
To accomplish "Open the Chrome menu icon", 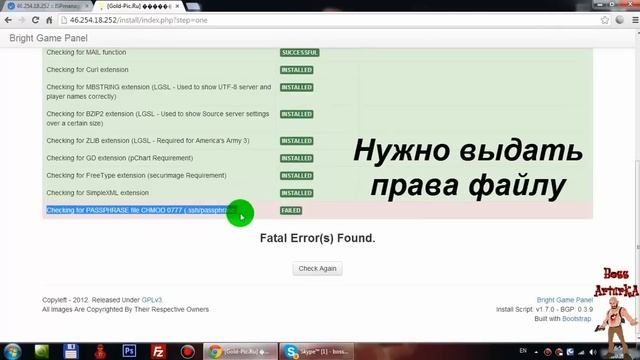I will coord(635,20).
